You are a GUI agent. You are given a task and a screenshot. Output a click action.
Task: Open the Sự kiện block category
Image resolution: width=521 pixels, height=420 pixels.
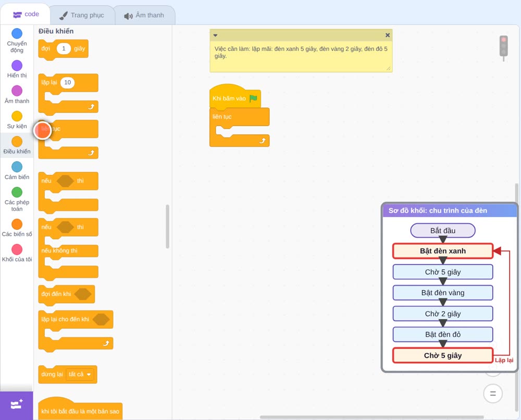pos(17,120)
